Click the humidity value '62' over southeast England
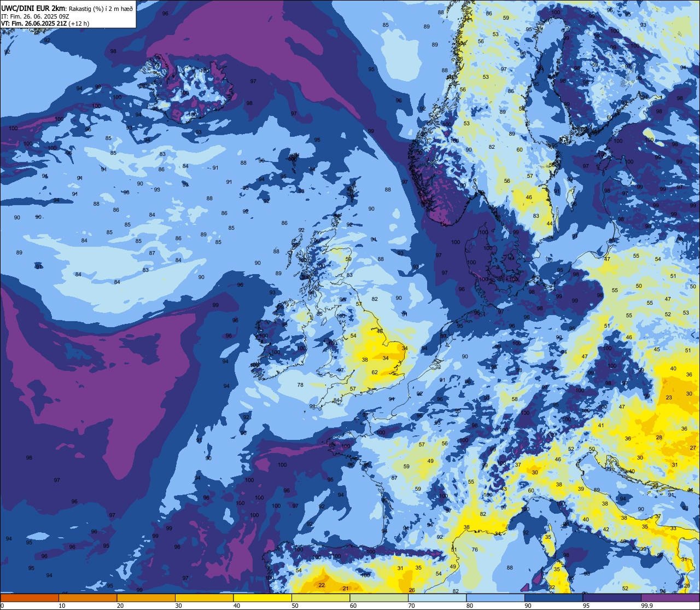The height and width of the screenshot is (610, 700). pyautogui.click(x=375, y=373)
